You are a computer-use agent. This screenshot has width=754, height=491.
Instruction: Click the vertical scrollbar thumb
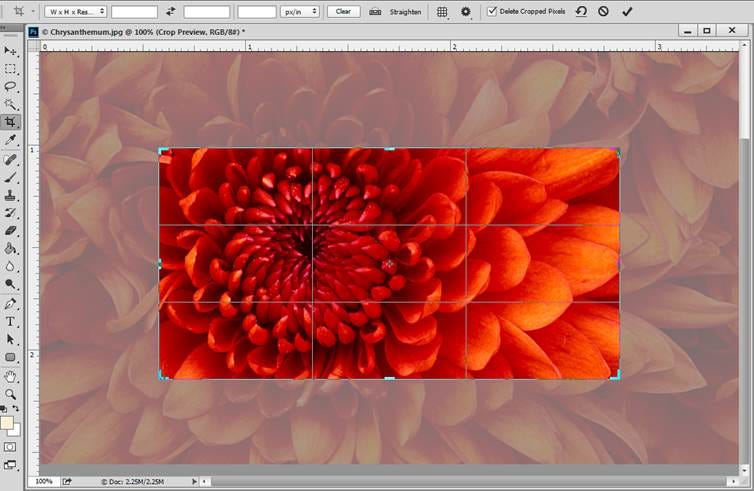[x=745, y=303]
